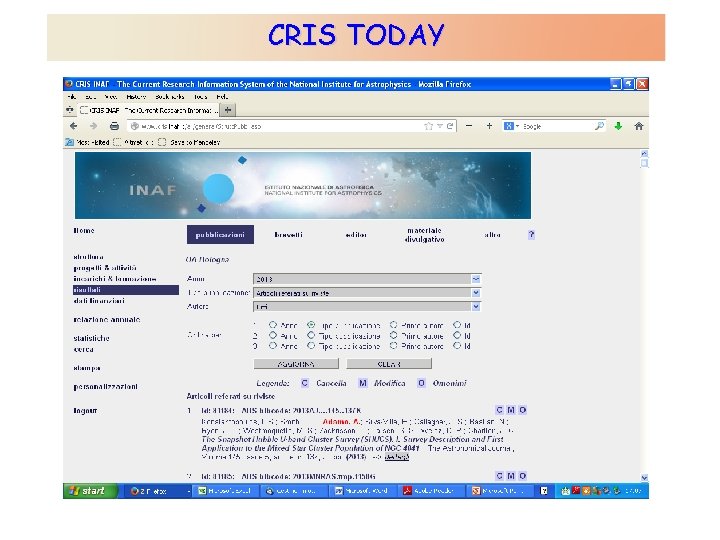Click the M legend icon beside Modifica
The height and width of the screenshot is (540, 720).
tap(363, 383)
